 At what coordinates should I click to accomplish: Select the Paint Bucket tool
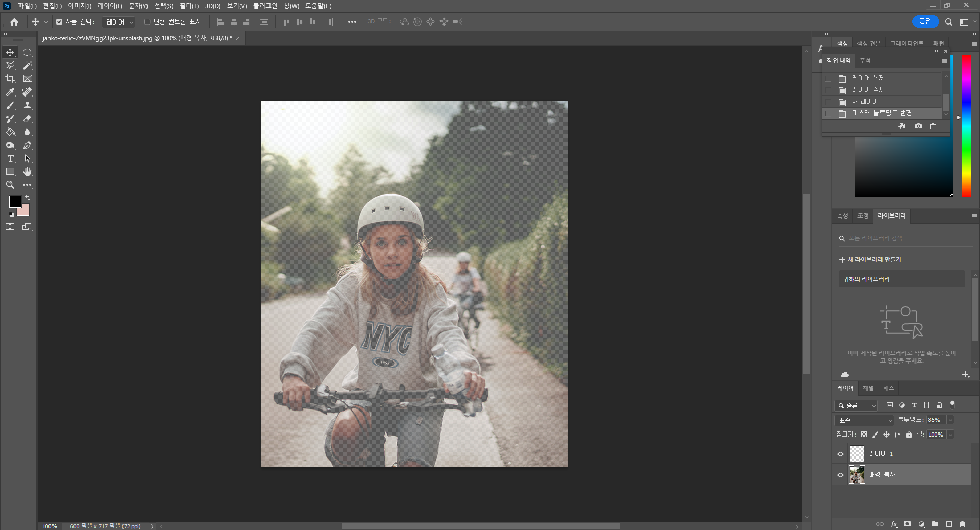point(10,132)
